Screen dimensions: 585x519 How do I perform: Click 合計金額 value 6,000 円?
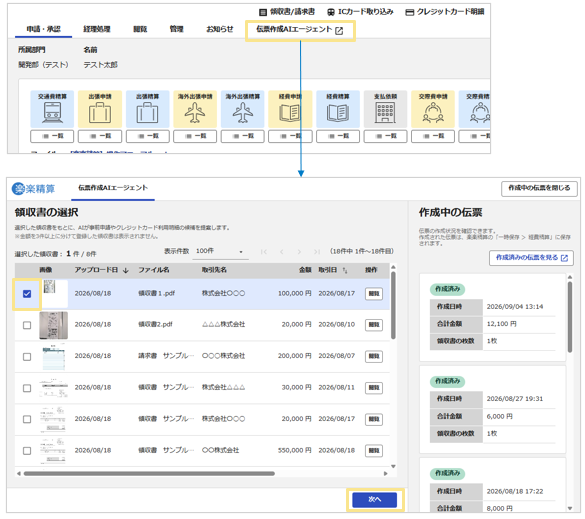coord(500,416)
